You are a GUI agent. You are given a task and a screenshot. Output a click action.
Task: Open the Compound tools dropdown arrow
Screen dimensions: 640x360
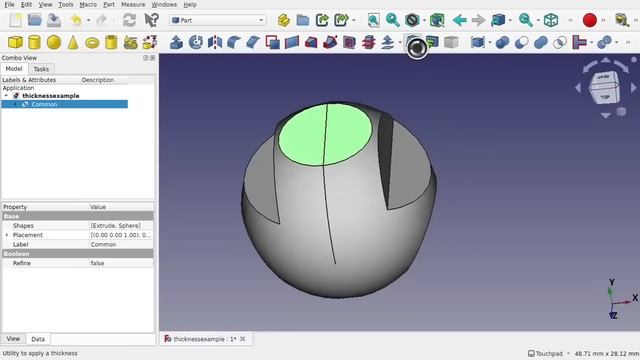pos(490,42)
